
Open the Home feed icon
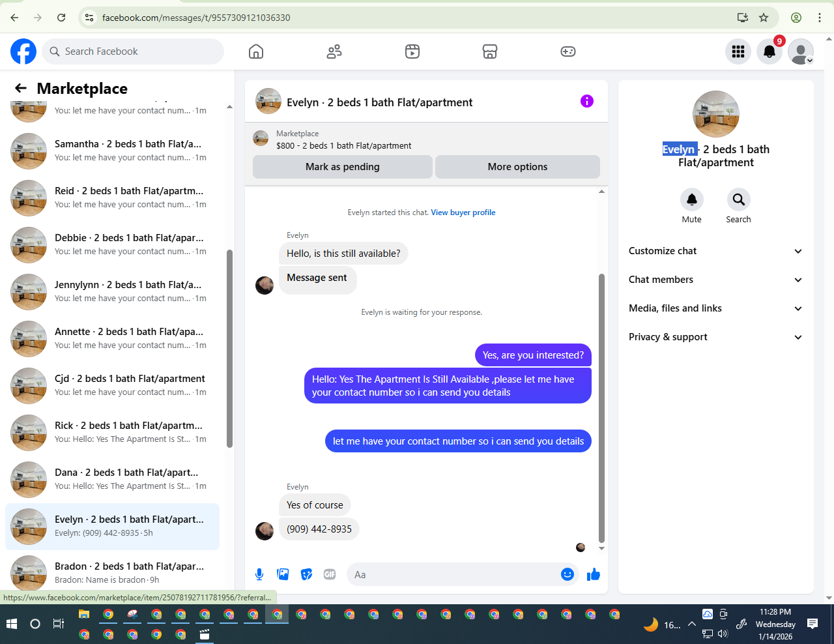pos(256,51)
